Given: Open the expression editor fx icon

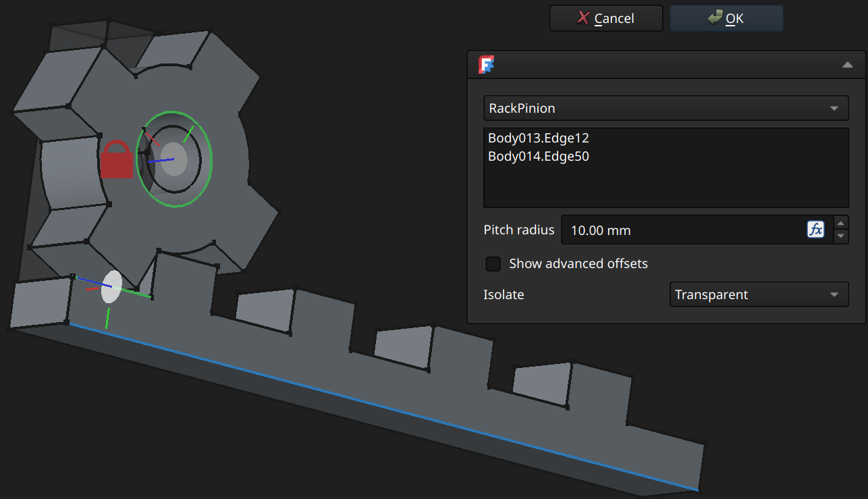Looking at the screenshot, I should (815, 230).
